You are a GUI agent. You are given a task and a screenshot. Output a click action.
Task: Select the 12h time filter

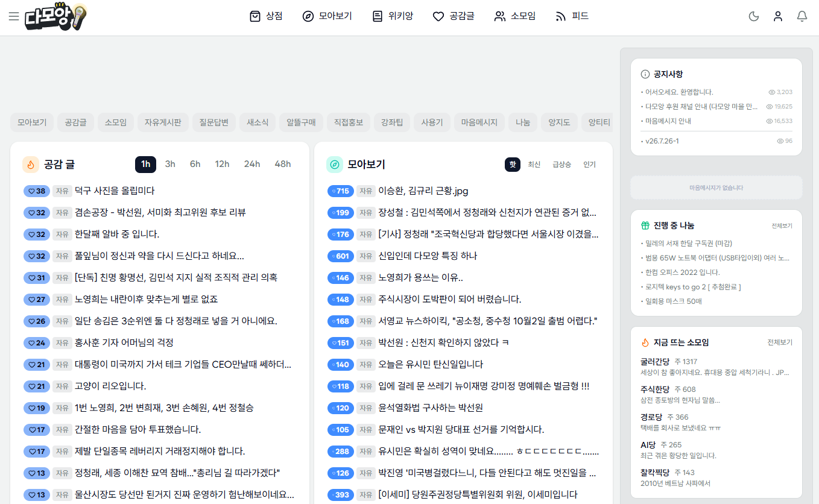click(x=222, y=164)
